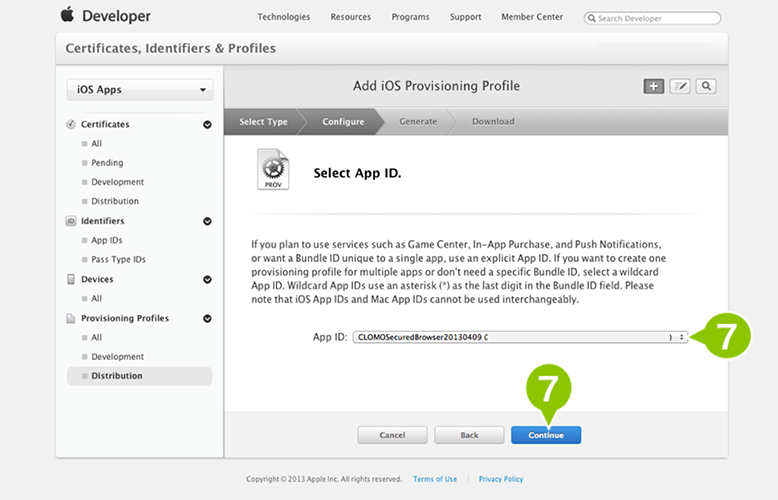Collapse the Devices section chevron
The image size is (778, 500).
pos(207,279)
